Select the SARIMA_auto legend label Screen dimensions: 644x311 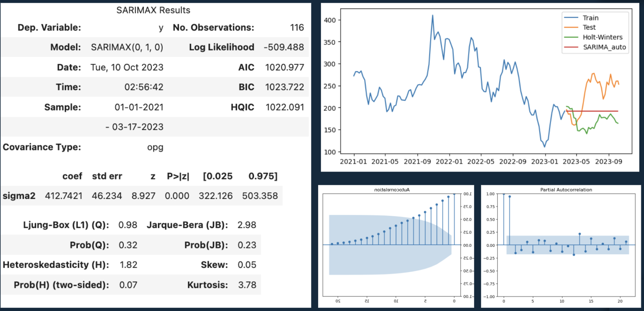coord(604,47)
